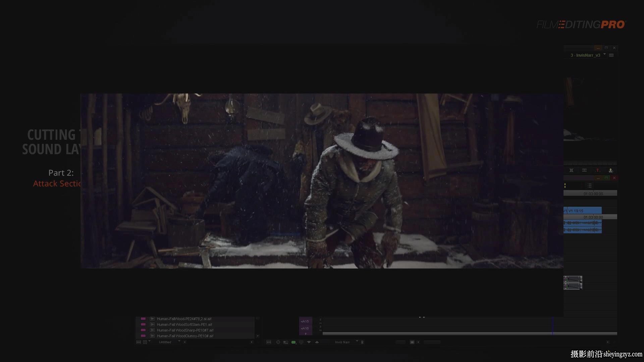Click the timeline Focus icon
Screen dimensions: 644x362
pyautogui.click(x=278, y=342)
